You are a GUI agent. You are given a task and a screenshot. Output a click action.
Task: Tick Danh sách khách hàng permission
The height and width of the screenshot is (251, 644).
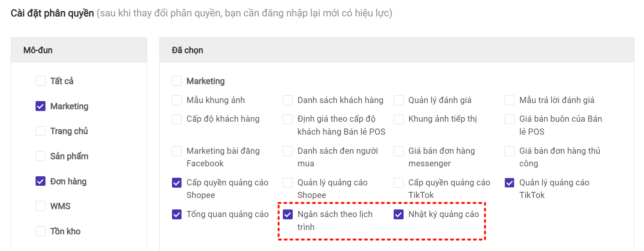tap(288, 100)
